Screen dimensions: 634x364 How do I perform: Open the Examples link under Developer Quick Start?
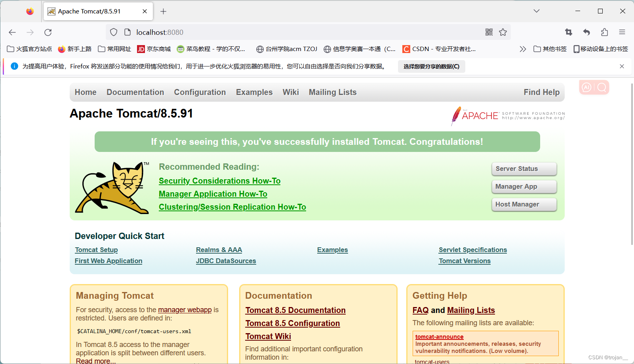(333, 250)
